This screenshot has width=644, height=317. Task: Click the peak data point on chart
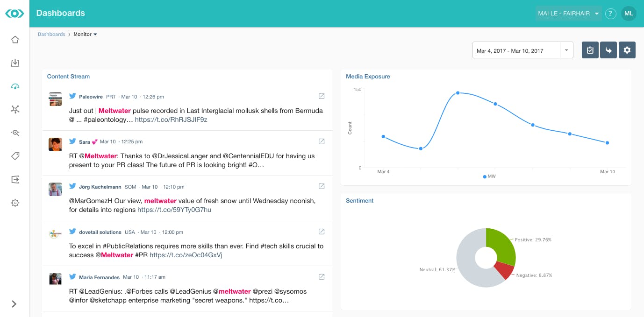[x=458, y=93]
